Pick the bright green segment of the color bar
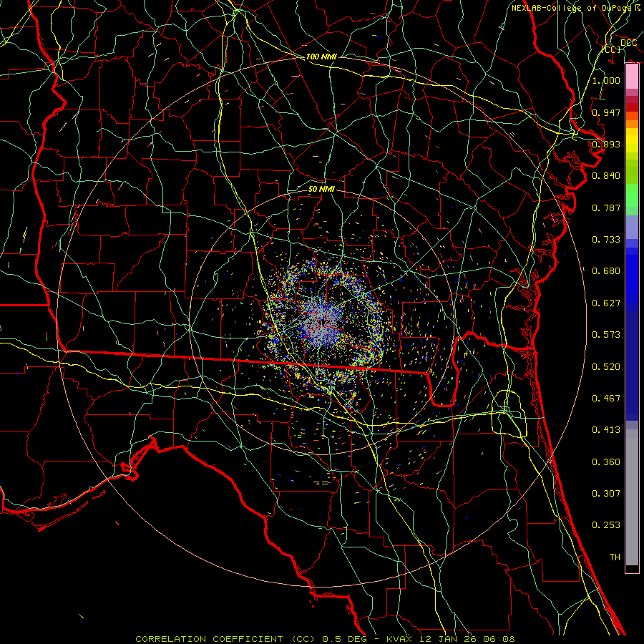The width and height of the screenshot is (644, 644). (x=632, y=195)
